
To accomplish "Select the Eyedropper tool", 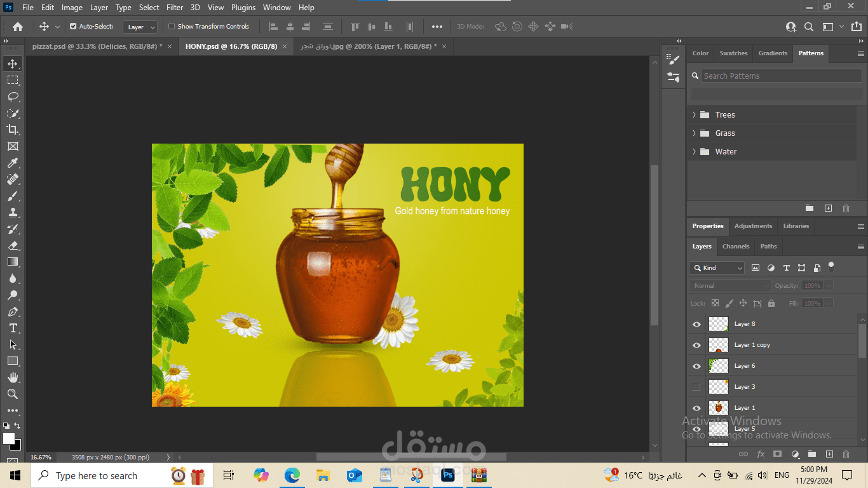I will 13,163.
